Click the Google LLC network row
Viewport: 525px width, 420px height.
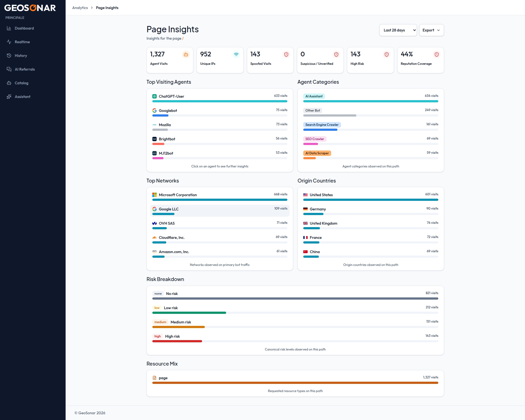coord(220,211)
